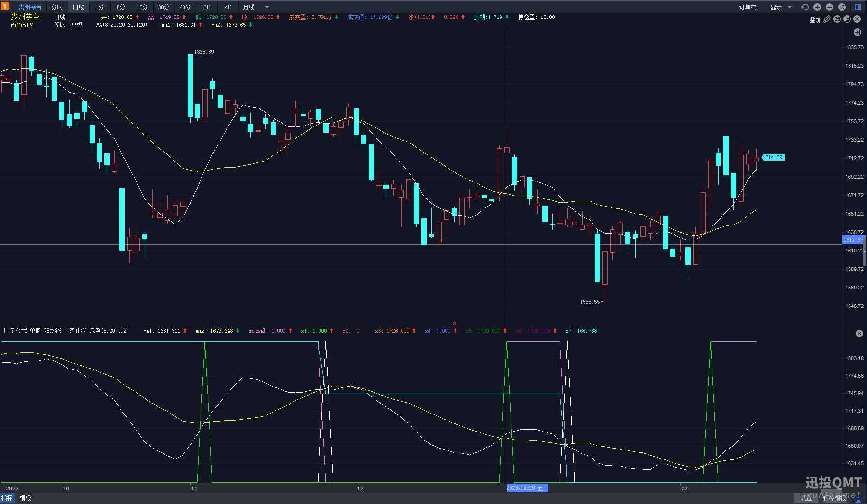The image size is (867, 504).
Task: Click the 持仓量 15.00 value
Action: (536, 17)
